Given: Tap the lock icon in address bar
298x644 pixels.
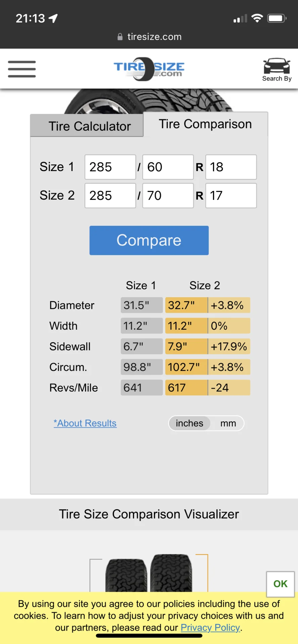Looking at the screenshot, I should pos(120,37).
